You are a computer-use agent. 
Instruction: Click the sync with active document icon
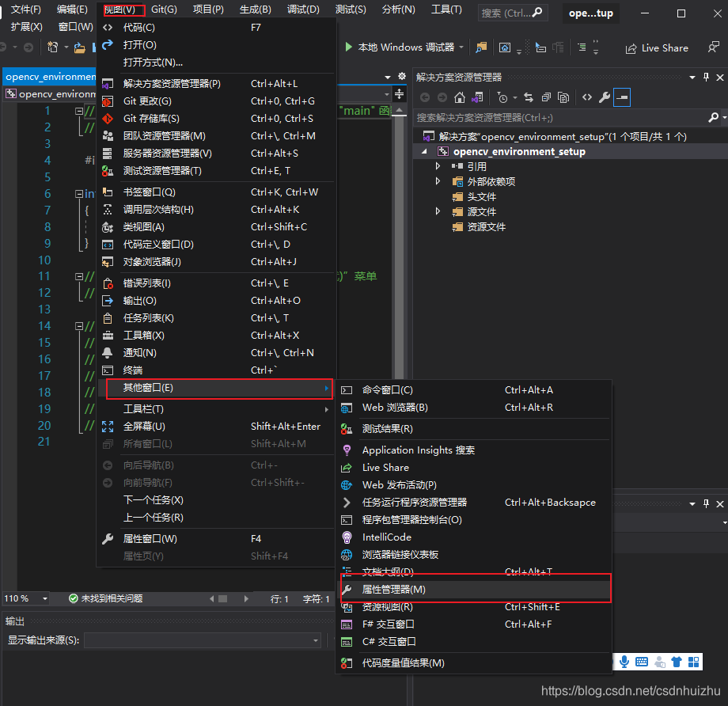(529, 97)
